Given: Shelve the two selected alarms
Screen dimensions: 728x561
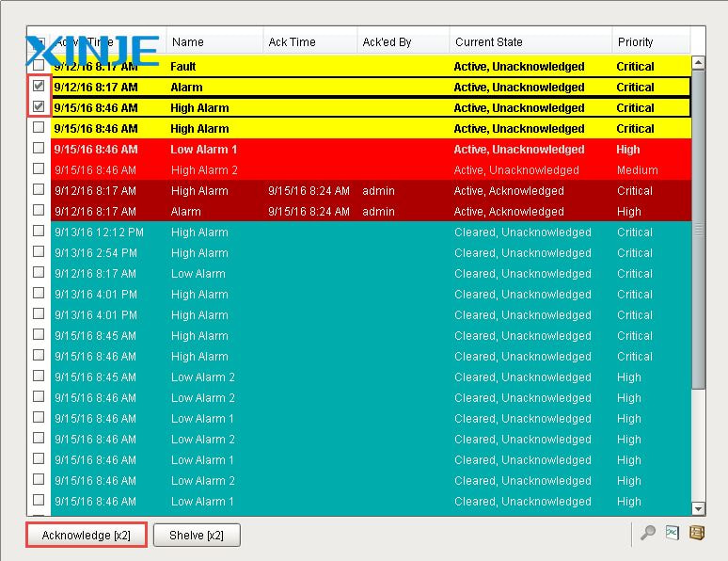Looking at the screenshot, I should coord(197,535).
